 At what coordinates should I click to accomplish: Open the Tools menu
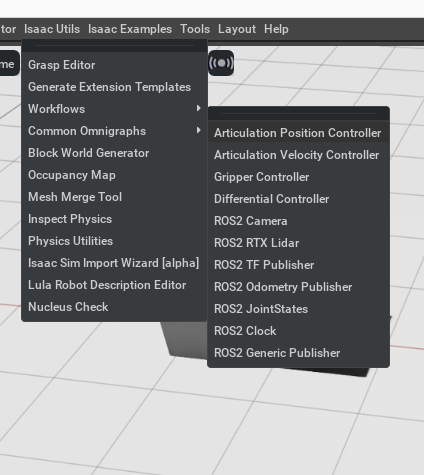pyautogui.click(x=195, y=29)
